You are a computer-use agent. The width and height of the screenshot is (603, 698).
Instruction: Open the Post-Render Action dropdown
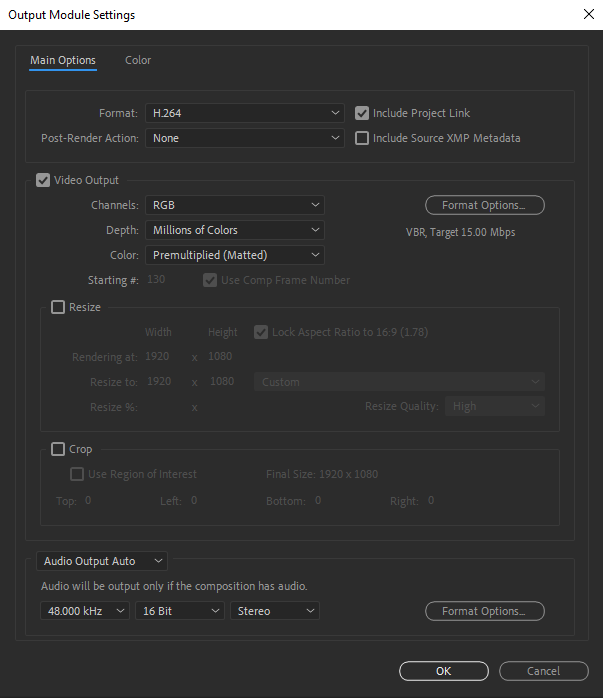(x=245, y=138)
